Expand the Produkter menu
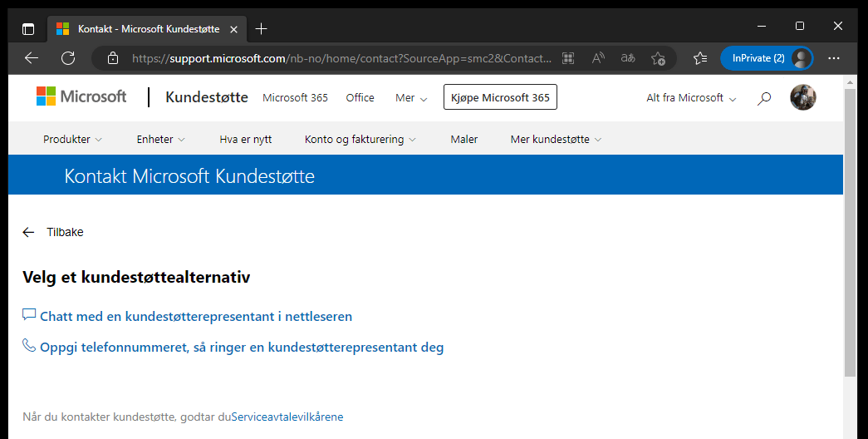Viewport: 868px width, 439px height. tap(72, 139)
